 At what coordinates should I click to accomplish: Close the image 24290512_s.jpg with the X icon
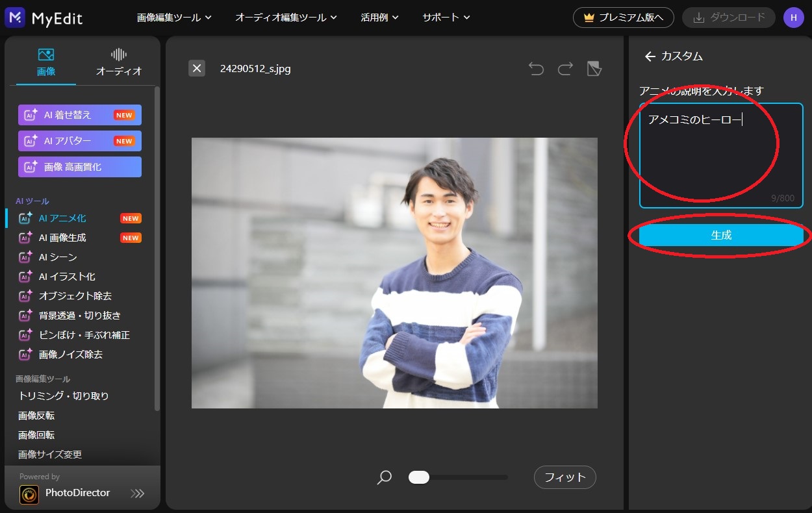197,68
